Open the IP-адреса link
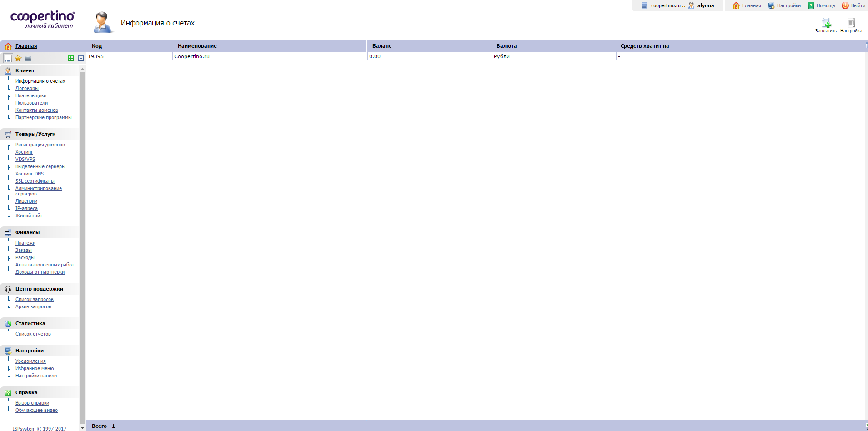This screenshot has width=868, height=431. pyautogui.click(x=26, y=208)
